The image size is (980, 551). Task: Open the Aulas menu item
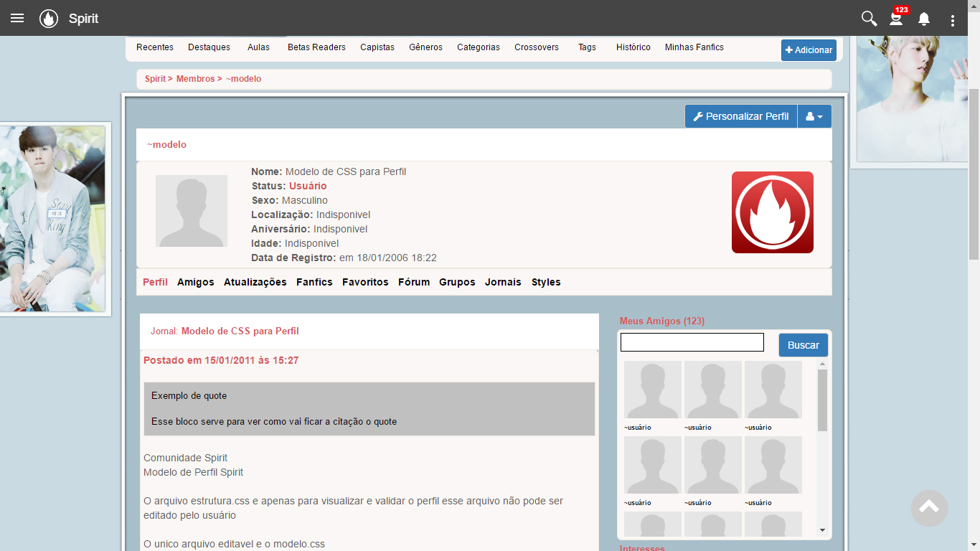coord(258,47)
